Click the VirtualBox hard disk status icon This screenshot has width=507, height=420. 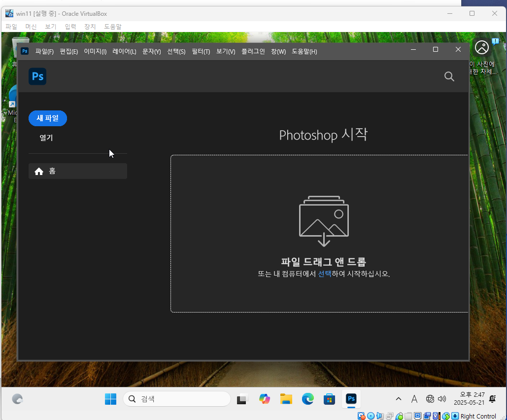pos(362,416)
